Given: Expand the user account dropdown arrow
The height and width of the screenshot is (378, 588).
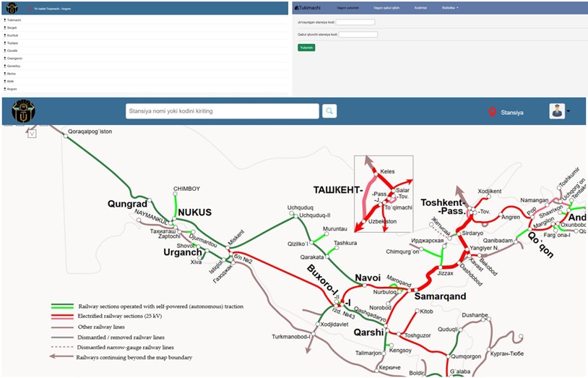Looking at the screenshot, I should 568,111.
